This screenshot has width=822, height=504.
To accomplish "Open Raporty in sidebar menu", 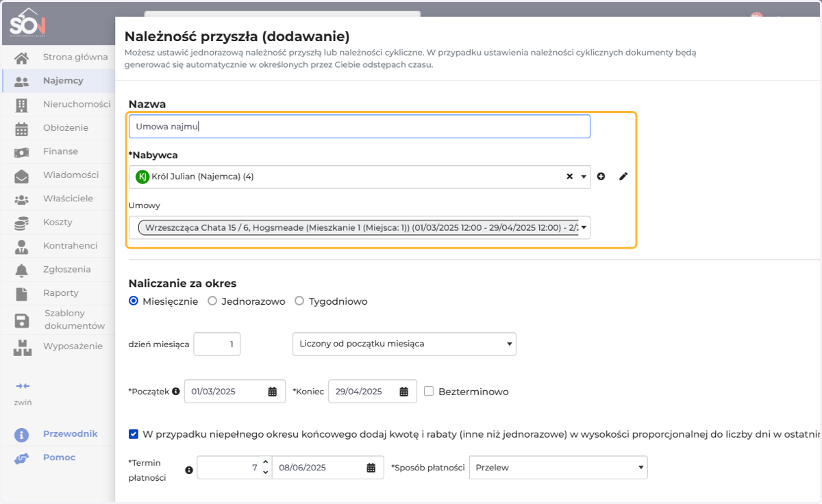I will coord(61,293).
